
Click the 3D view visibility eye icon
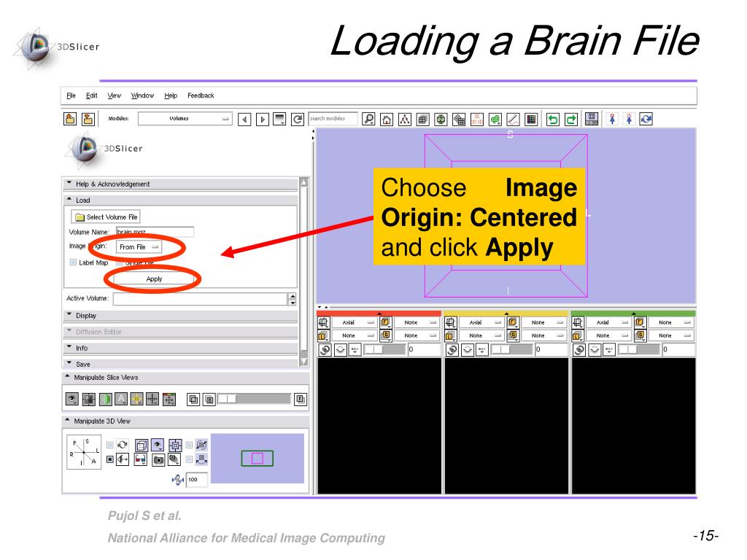[x=158, y=445]
